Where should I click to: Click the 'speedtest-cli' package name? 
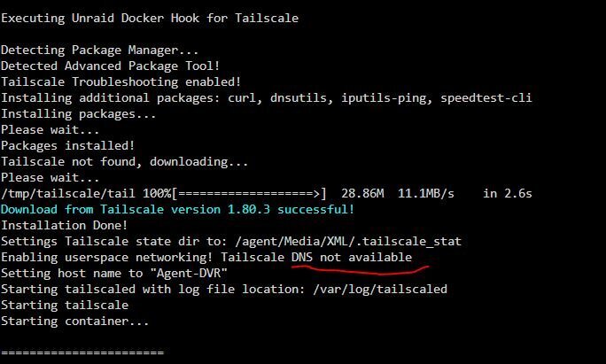[x=486, y=98]
